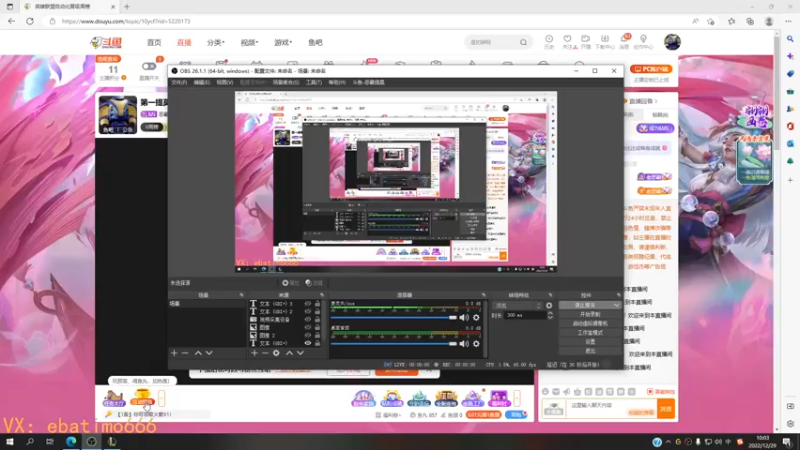The image size is (800, 450).
Task: Open Douyu follow heart icon
Action: tap(567, 42)
